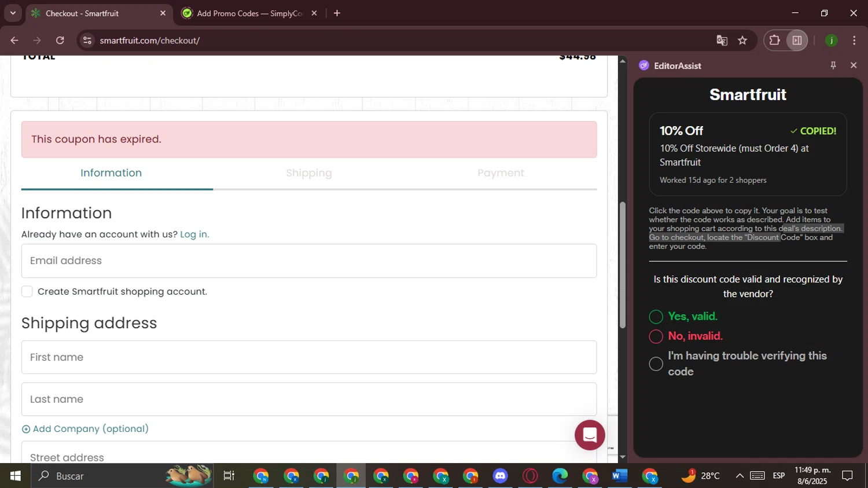The image size is (868, 488).
Task: Click the "Log in." link
Action: point(194,234)
